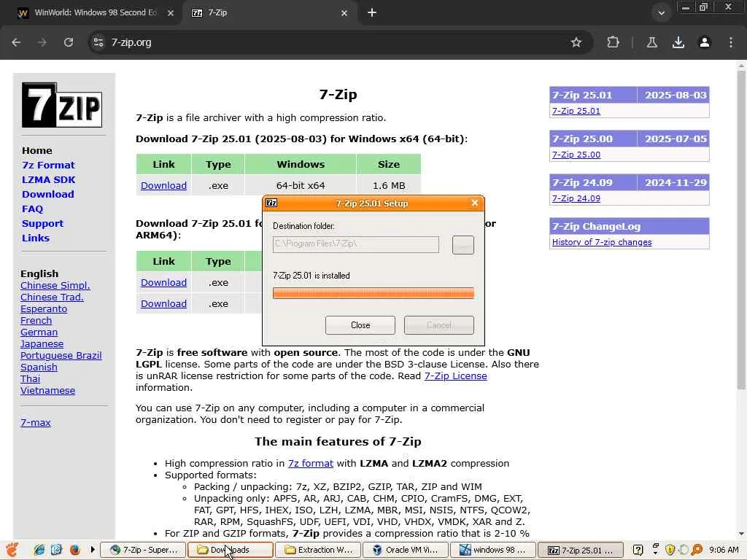
Task: Open the 7-Zip 25.00 news link
Action: coord(576,155)
